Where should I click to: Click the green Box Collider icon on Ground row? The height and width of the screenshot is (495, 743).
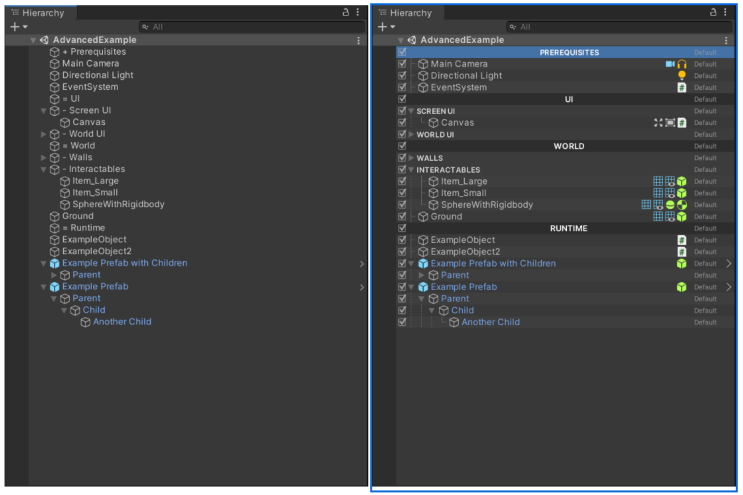[682, 216]
